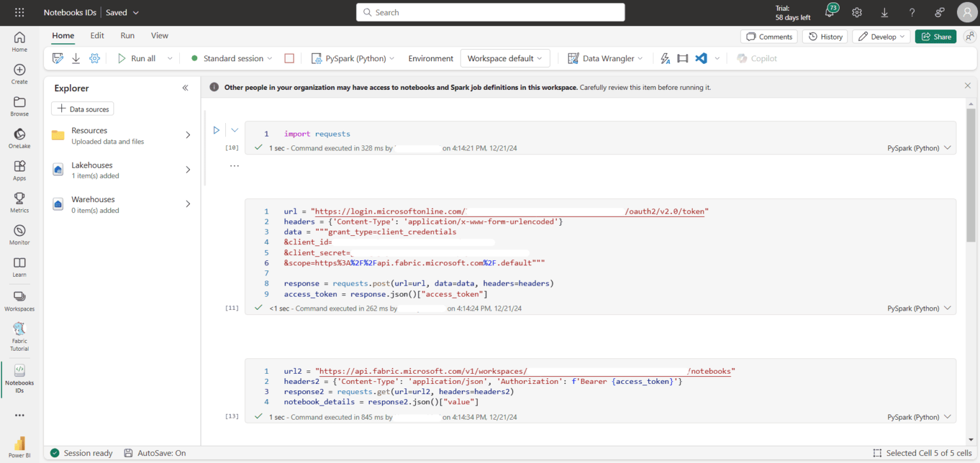Open the Fabric Tutorial workspace icon

point(19,337)
